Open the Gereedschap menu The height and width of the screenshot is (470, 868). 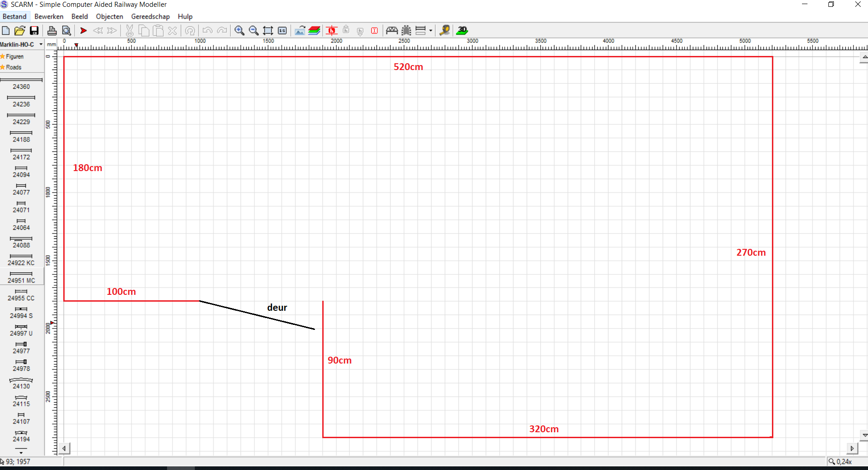(x=150, y=16)
